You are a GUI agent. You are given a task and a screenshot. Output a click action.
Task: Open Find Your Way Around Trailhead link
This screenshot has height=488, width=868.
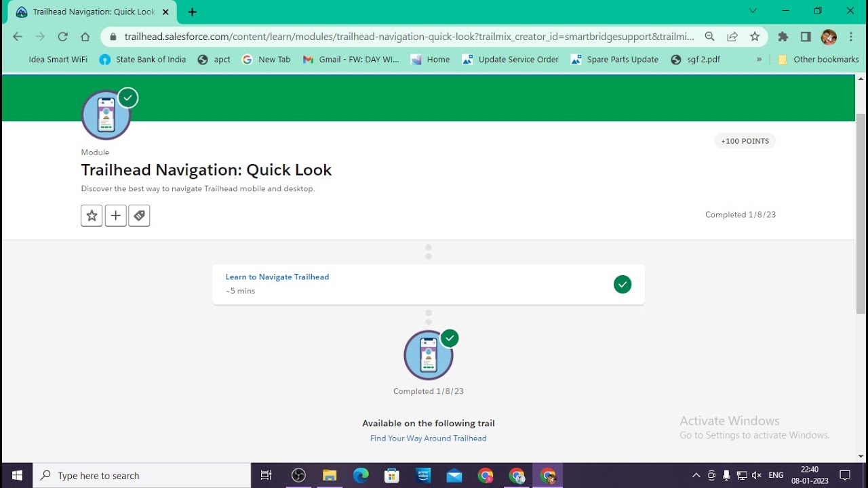(x=429, y=439)
